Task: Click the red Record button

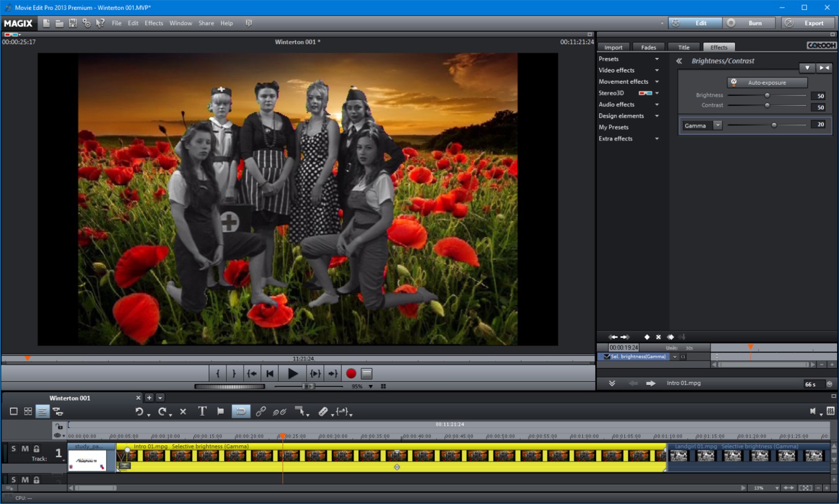Action: [351, 374]
